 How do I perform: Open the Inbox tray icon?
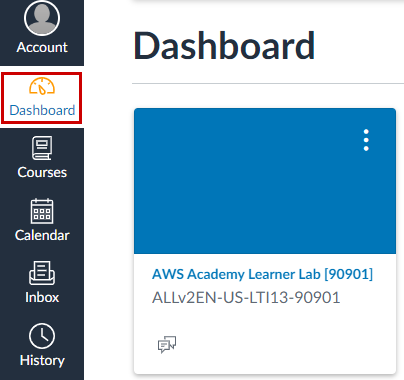pos(42,273)
